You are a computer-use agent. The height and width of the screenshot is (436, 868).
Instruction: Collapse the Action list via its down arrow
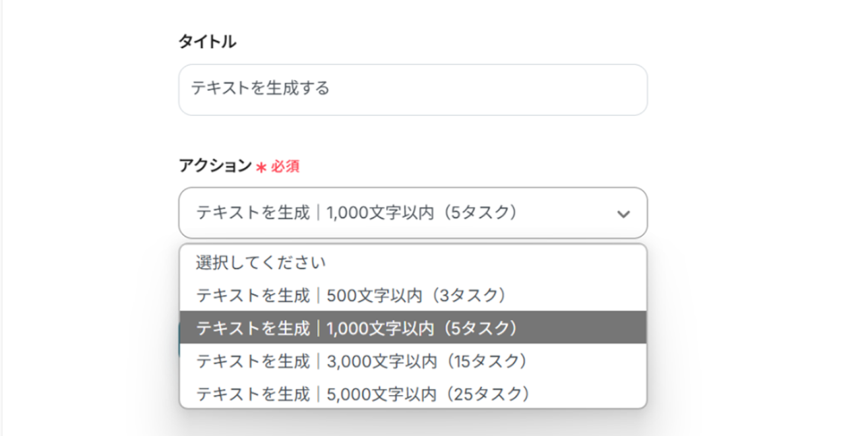(623, 214)
